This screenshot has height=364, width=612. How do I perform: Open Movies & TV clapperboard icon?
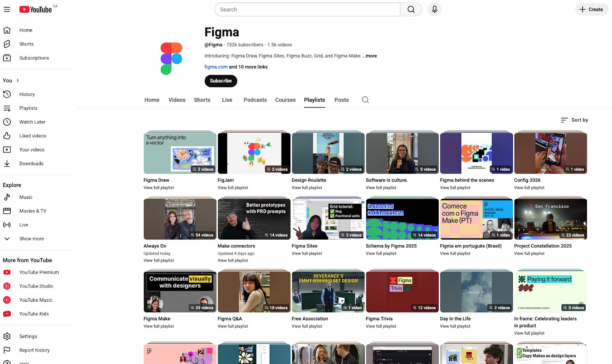(x=7, y=211)
